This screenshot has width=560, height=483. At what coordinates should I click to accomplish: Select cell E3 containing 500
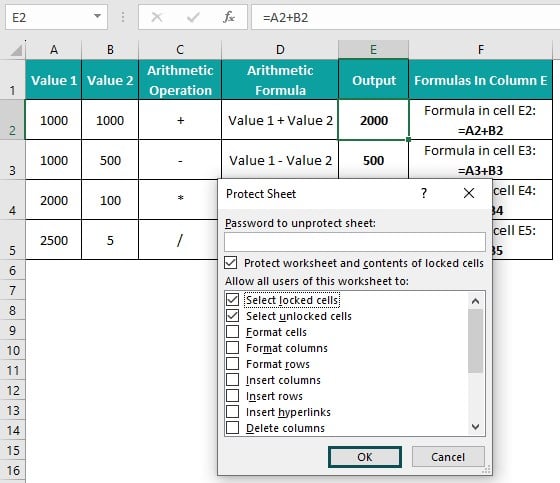pyautogui.click(x=374, y=160)
